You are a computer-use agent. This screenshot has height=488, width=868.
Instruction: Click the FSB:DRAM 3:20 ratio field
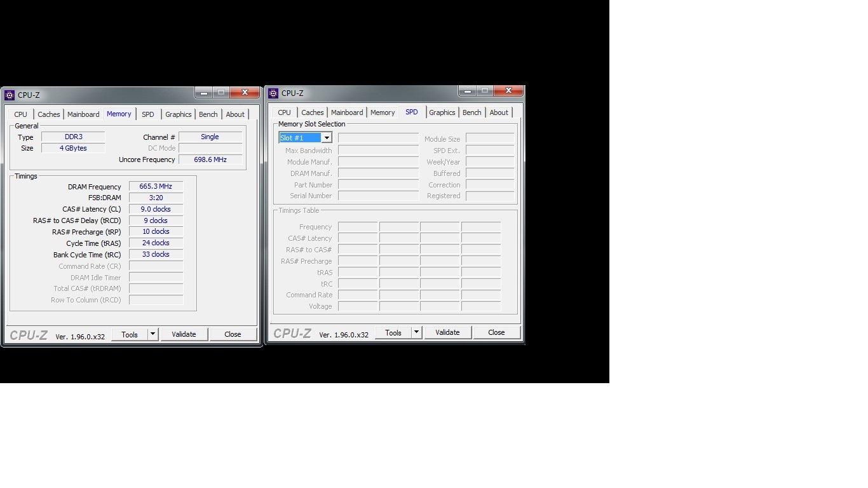point(156,198)
